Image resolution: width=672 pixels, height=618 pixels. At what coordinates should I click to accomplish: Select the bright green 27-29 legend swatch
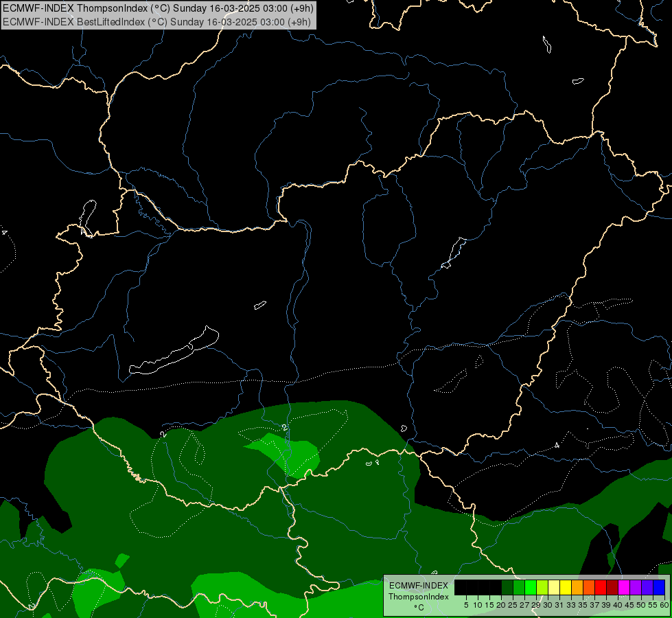pyautogui.click(x=531, y=587)
